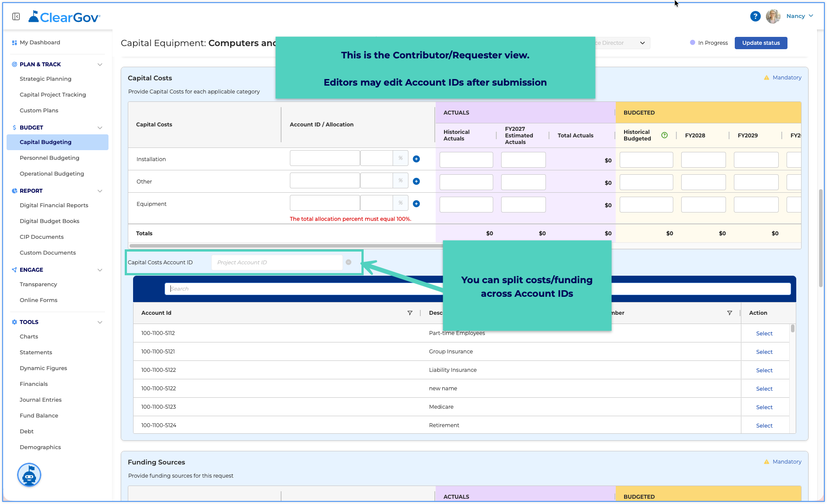The width and height of the screenshot is (827, 504).
Task: Open Demographics tool
Action: tap(40, 447)
